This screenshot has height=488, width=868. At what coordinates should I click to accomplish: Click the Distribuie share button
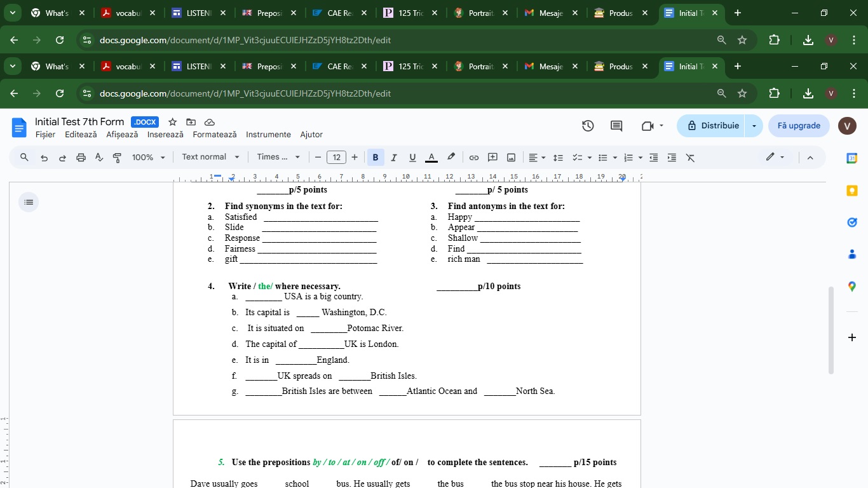[x=713, y=126]
